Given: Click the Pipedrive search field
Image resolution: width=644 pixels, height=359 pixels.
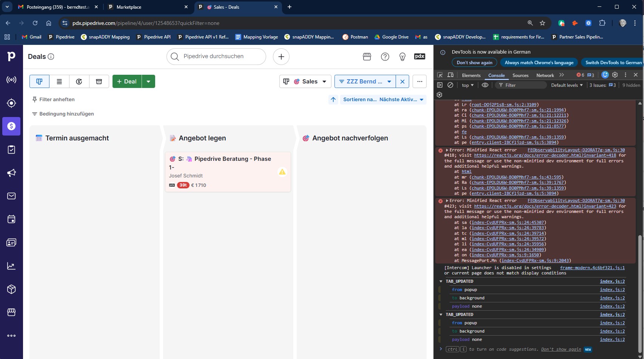Looking at the screenshot, I should tap(216, 56).
